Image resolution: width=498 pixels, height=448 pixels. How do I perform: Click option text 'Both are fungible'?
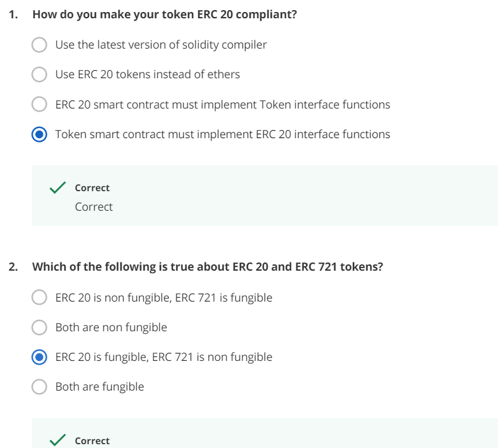point(100,387)
